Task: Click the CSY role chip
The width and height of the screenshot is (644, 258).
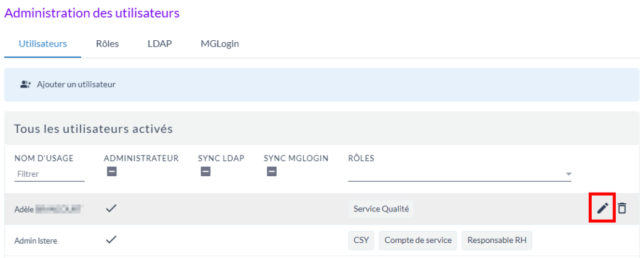Action: [x=360, y=240]
